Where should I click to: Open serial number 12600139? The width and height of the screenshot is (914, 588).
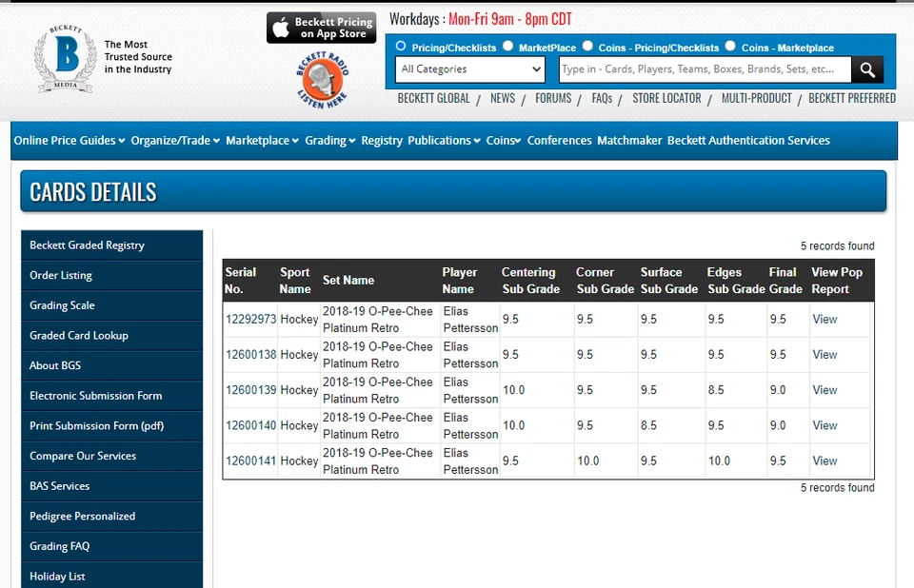pos(250,390)
